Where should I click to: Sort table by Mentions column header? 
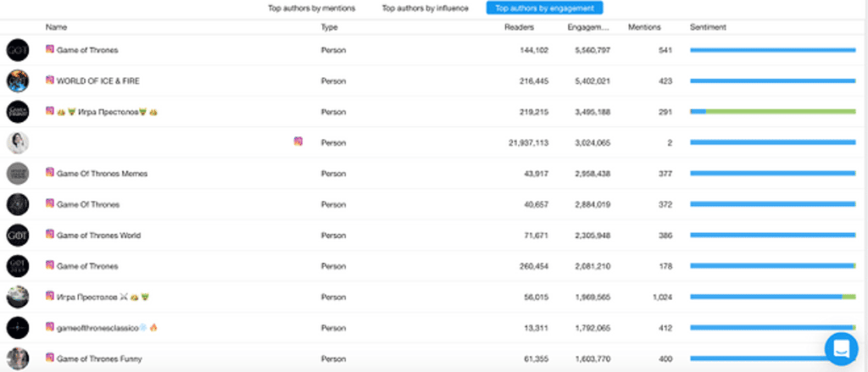(644, 27)
